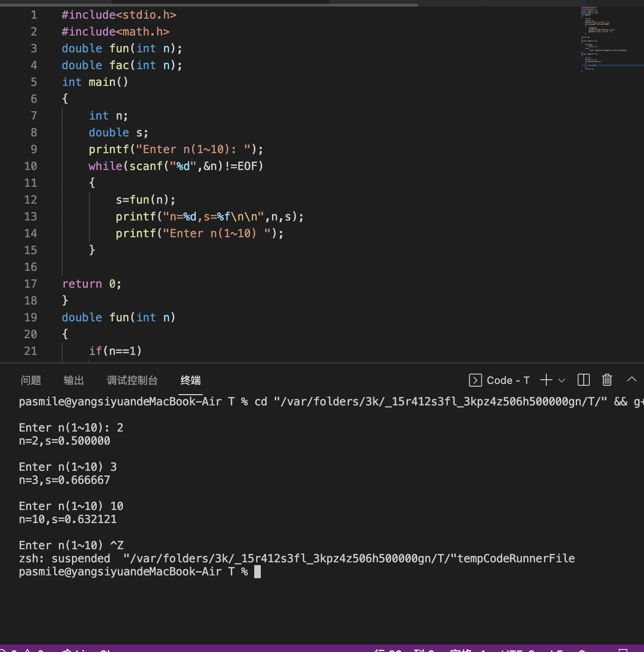Click the while(scanf(...)!=EOF) line
644x652 pixels.
176,166
